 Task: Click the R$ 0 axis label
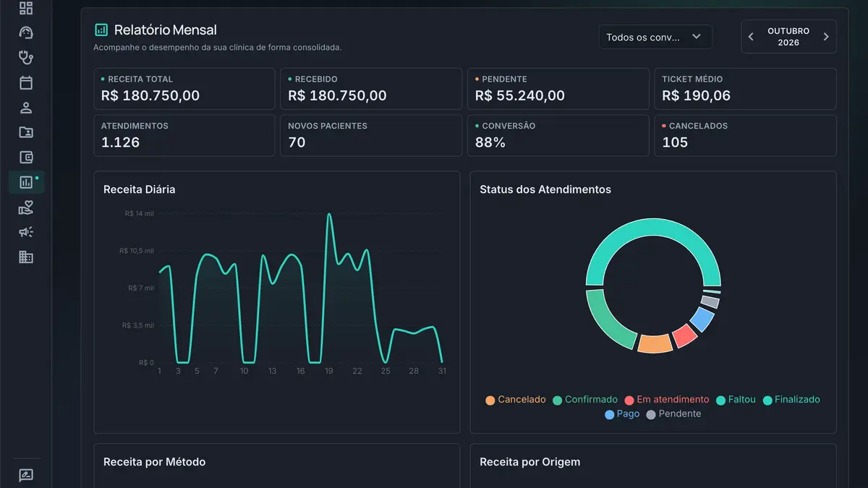pos(147,362)
